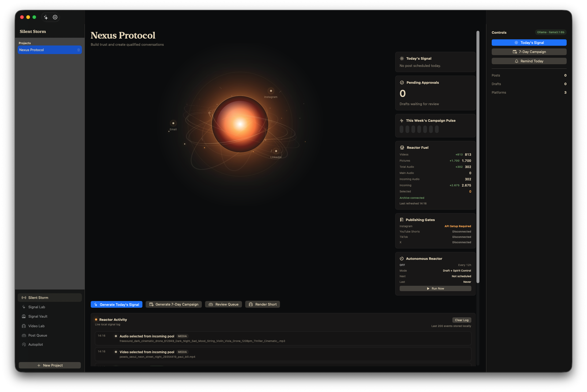The width and height of the screenshot is (587, 392).
Task: Select Nexus Protocol project row
Action: click(50, 50)
